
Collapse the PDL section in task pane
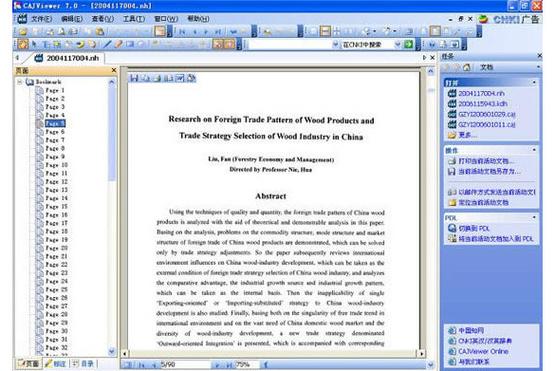(534, 217)
